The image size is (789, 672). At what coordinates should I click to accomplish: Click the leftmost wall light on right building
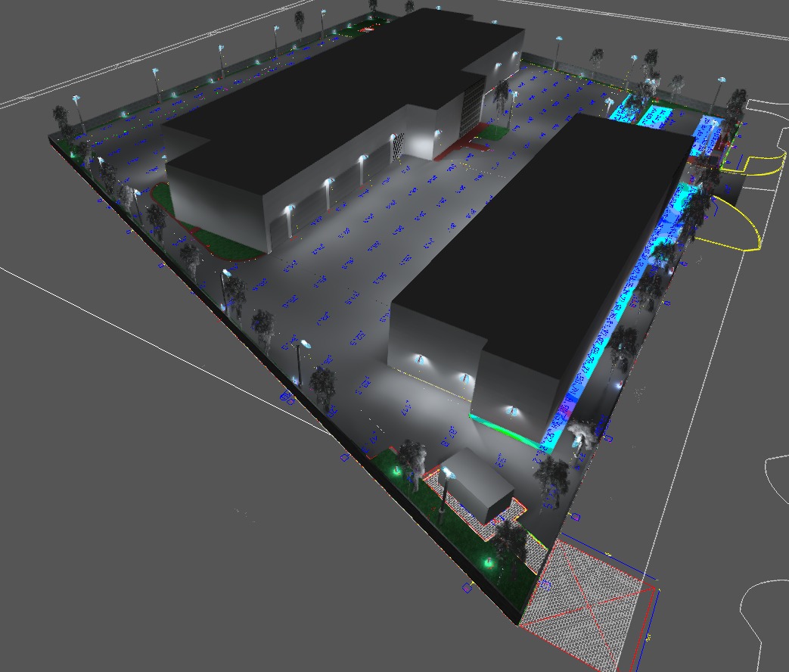(x=418, y=357)
